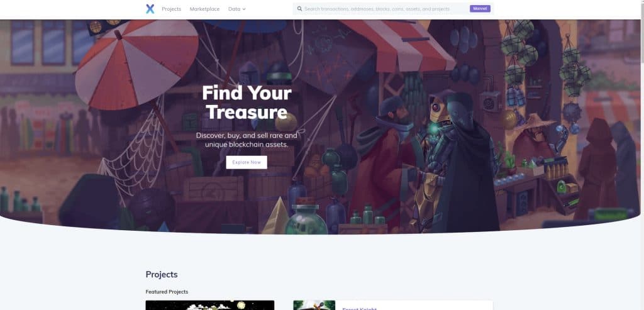Open the Forest Knight project link

(x=359, y=308)
